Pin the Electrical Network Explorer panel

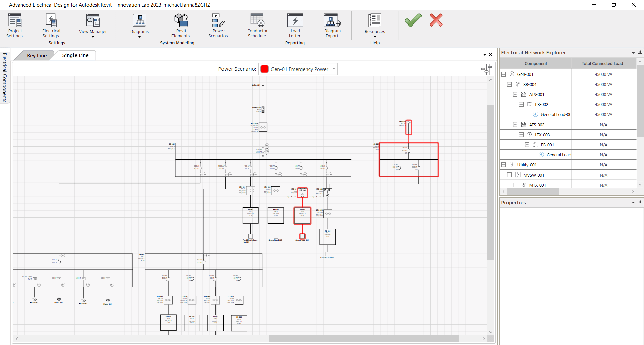(x=640, y=53)
